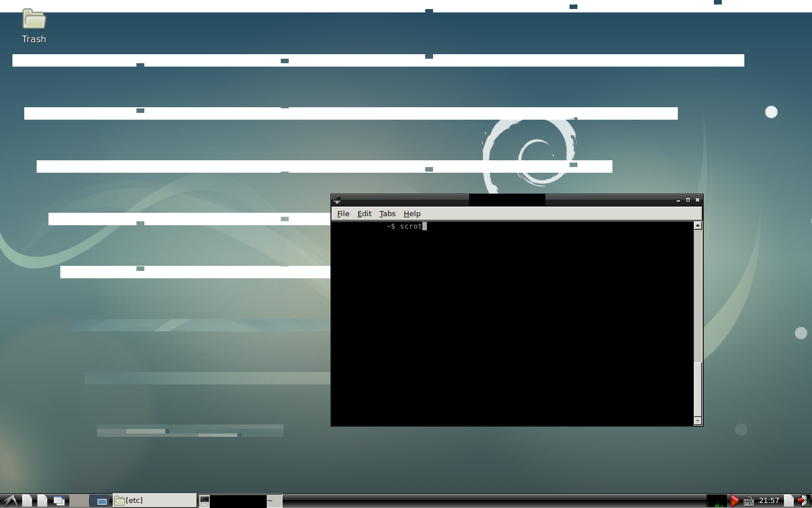Open the File menu in the terminal
This screenshot has height=508, width=812.
point(343,214)
